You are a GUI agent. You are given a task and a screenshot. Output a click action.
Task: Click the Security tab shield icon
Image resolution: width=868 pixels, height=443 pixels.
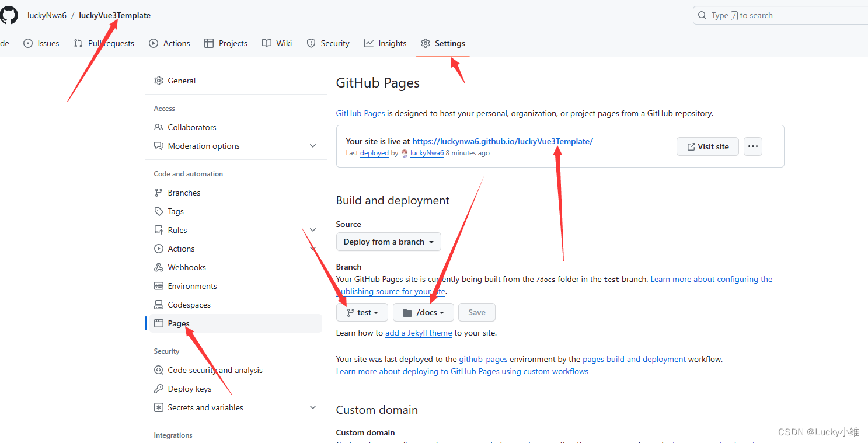[311, 43]
